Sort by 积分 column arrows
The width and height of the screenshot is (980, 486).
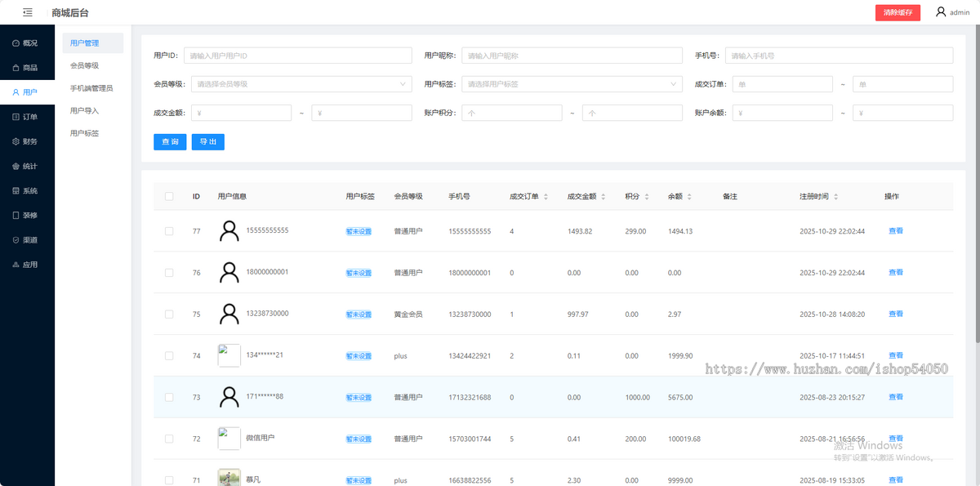[x=645, y=196]
